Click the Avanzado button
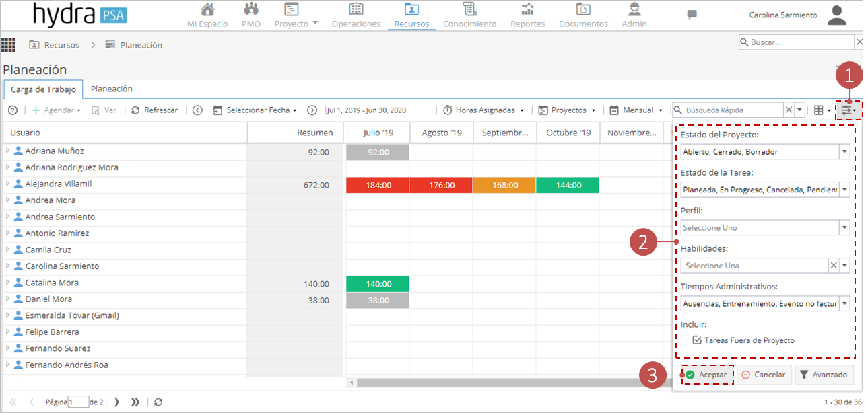 coord(824,375)
